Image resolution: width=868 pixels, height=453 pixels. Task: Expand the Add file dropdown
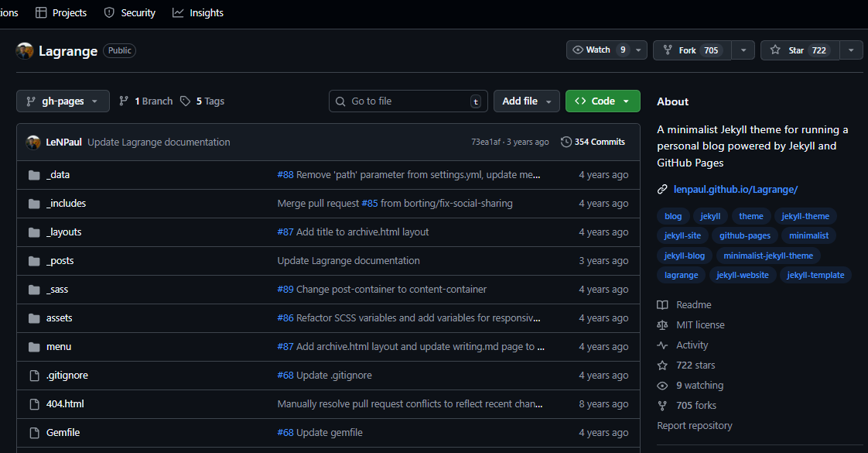[526, 101]
